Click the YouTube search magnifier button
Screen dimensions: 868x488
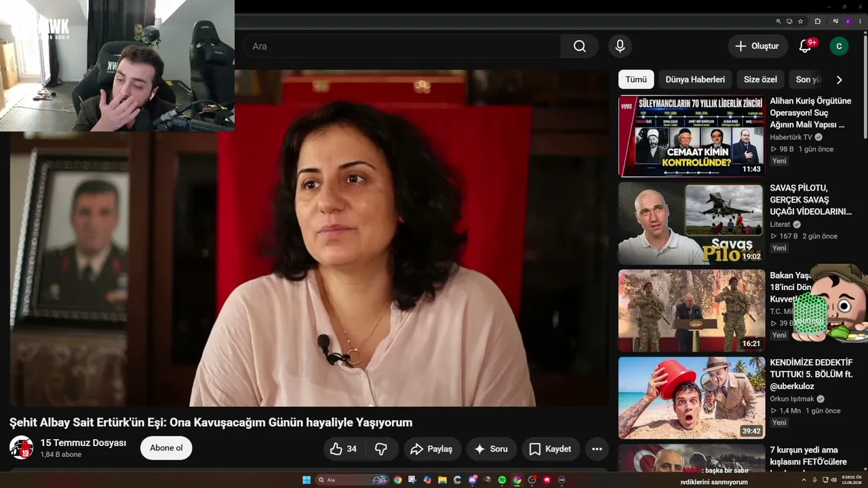580,46
